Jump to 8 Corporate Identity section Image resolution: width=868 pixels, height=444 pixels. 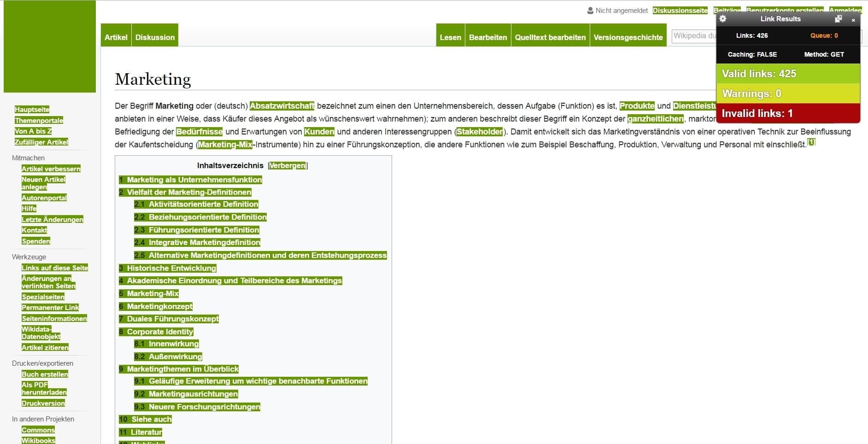[x=156, y=332]
